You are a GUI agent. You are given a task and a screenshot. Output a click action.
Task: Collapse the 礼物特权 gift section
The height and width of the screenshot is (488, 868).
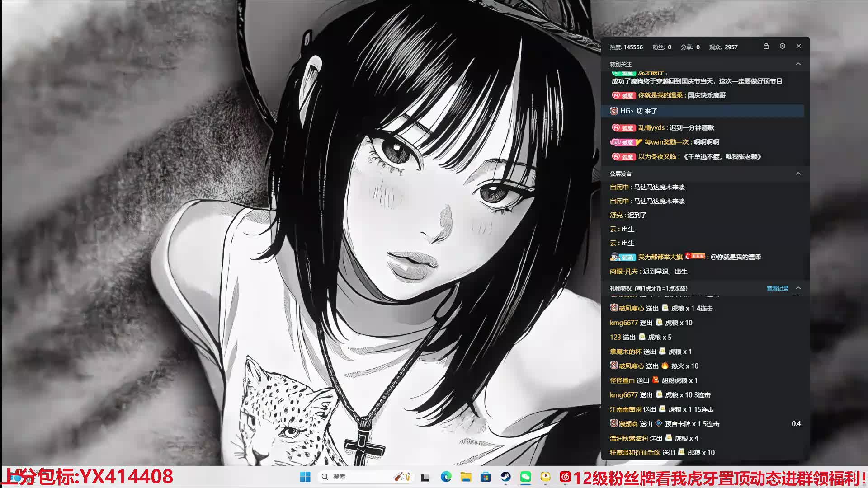[798, 288]
